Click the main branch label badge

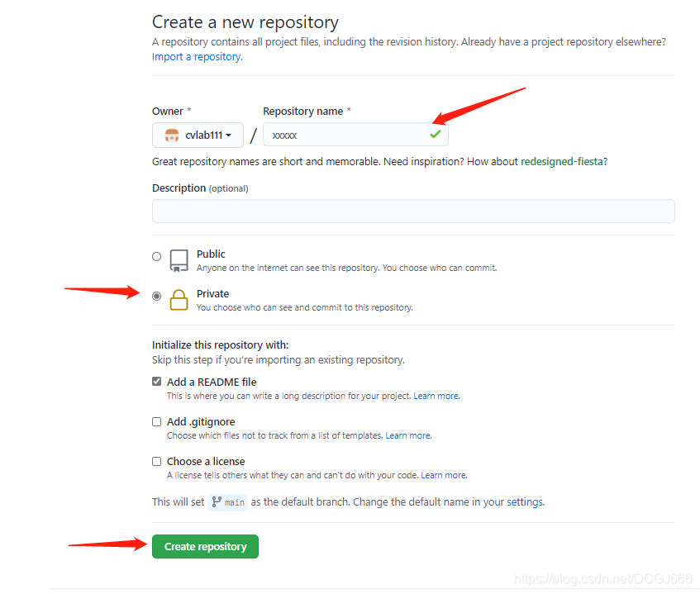tap(227, 502)
